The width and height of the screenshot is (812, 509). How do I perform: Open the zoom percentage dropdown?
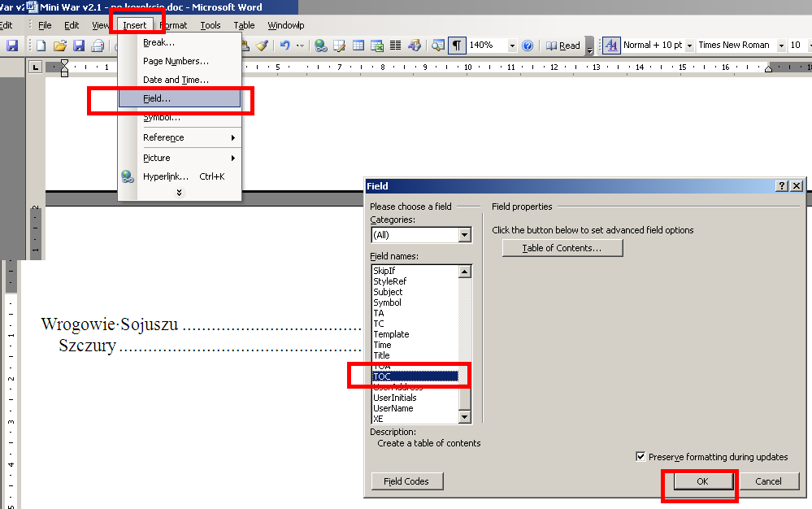click(512, 46)
